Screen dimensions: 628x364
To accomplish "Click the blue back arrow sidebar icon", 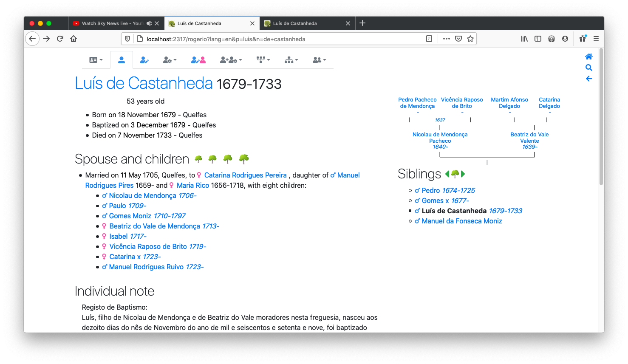I will 588,79.
